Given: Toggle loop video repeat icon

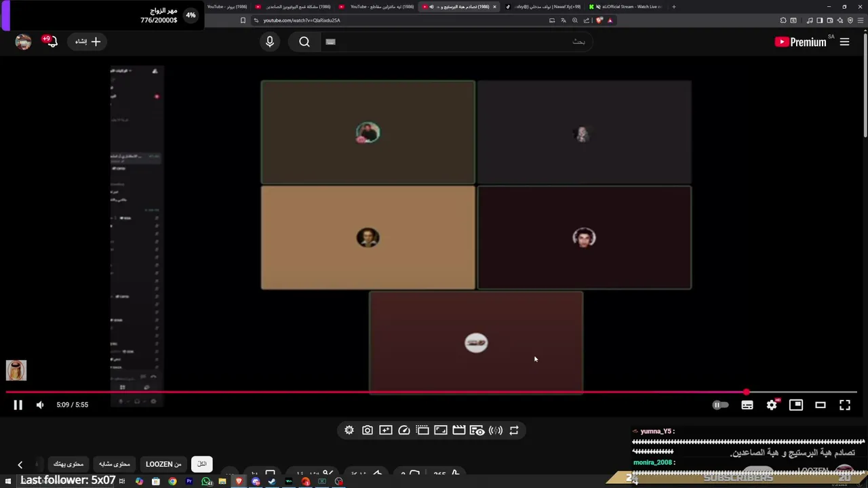Looking at the screenshot, I should [514, 430].
